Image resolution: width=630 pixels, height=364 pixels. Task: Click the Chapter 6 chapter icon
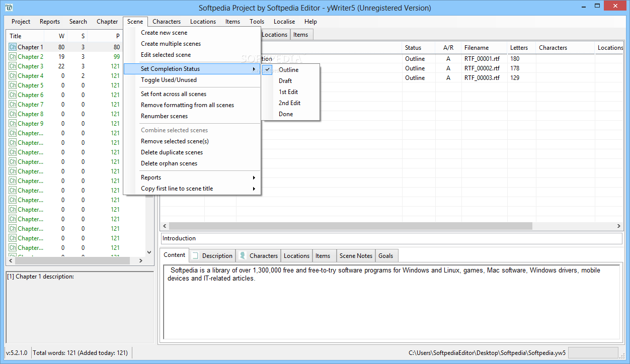coord(13,95)
